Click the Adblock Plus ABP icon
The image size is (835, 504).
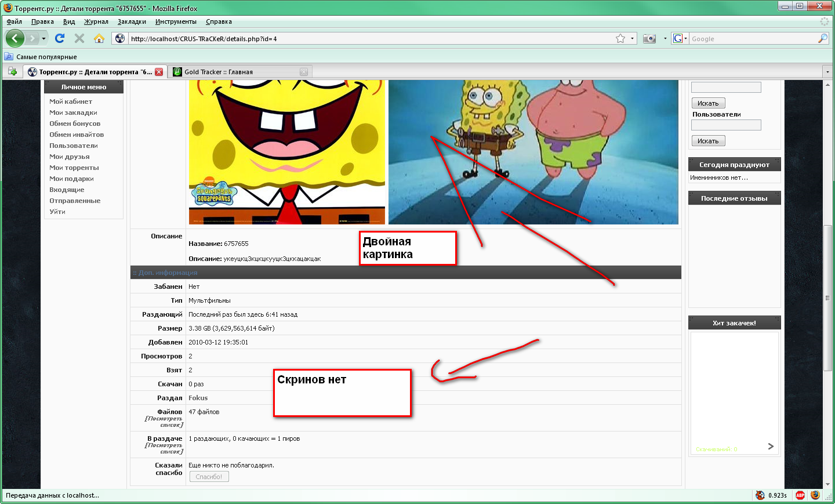(800, 495)
